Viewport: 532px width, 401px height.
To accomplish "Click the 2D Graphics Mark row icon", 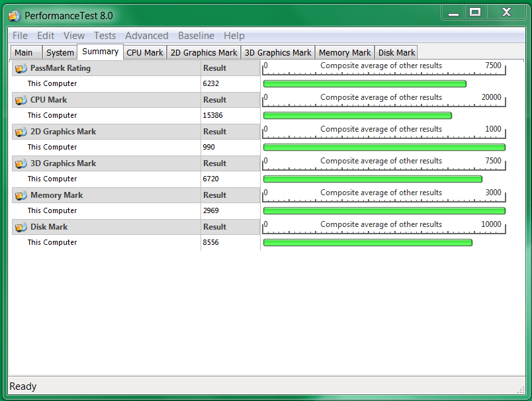I will point(21,132).
